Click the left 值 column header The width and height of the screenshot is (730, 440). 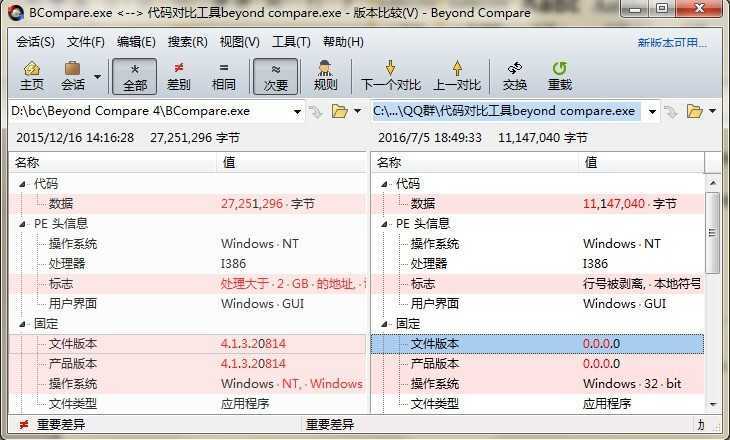(291, 162)
